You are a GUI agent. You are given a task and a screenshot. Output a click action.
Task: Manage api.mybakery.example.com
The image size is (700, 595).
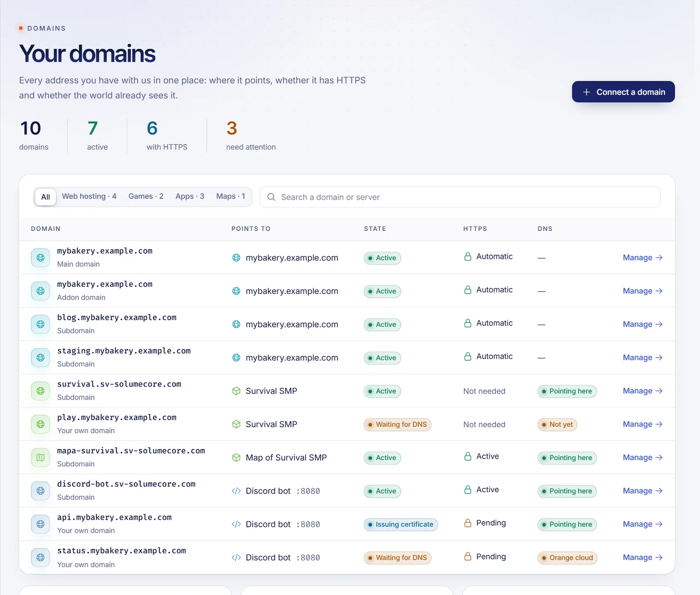click(643, 524)
